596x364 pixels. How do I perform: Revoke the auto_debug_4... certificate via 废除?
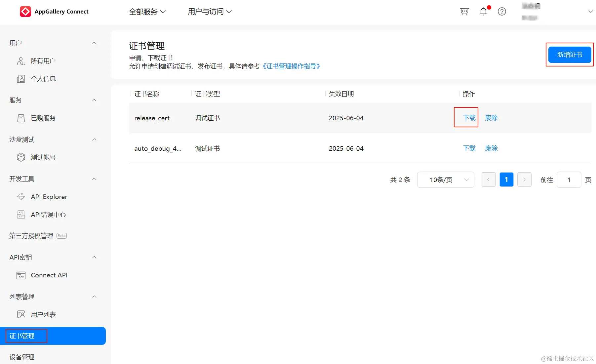click(x=491, y=148)
